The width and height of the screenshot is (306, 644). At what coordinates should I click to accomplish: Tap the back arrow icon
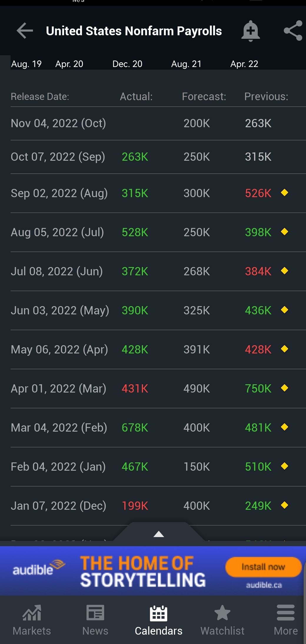click(25, 31)
